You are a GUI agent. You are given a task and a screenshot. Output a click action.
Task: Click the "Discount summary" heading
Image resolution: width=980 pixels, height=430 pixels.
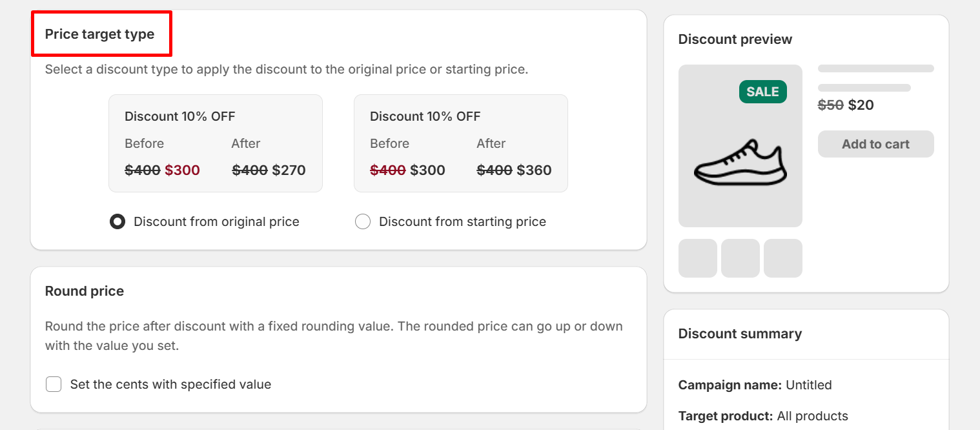[x=740, y=334]
